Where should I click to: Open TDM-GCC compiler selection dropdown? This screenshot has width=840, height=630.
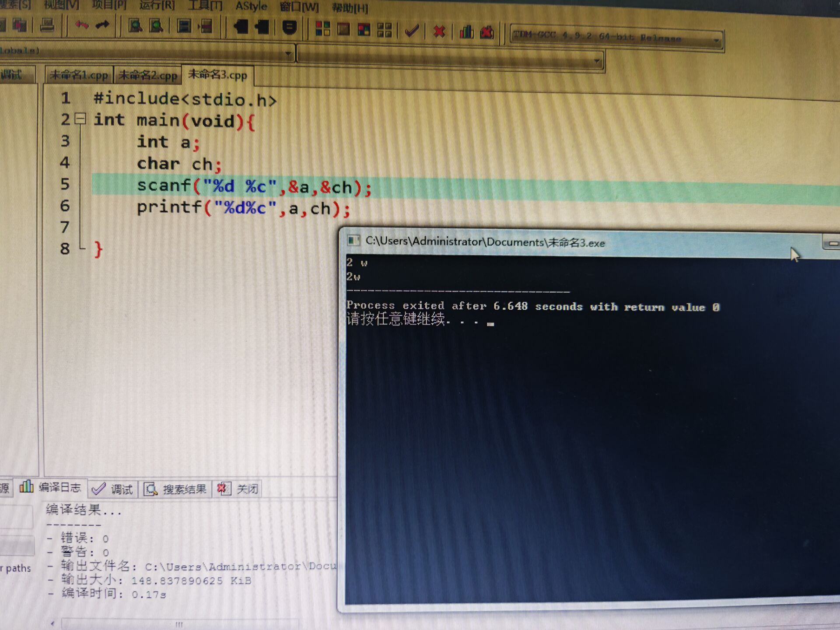pyautogui.click(x=716, y=41)
